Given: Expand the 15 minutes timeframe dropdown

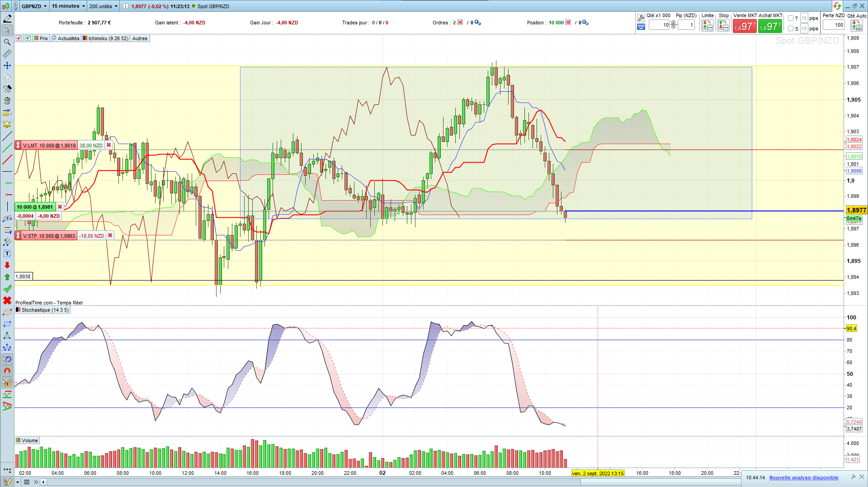Looking at the screenshot, I should click(x=68, y=6).
